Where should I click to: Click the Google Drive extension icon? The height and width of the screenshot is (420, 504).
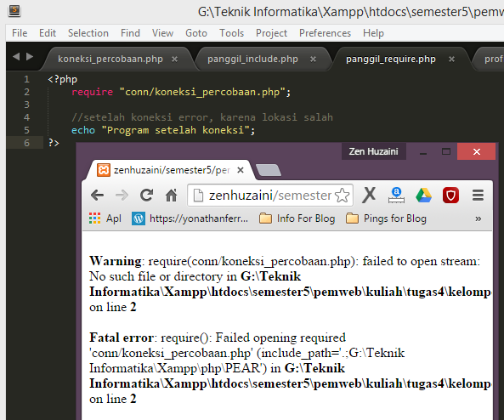423,196
